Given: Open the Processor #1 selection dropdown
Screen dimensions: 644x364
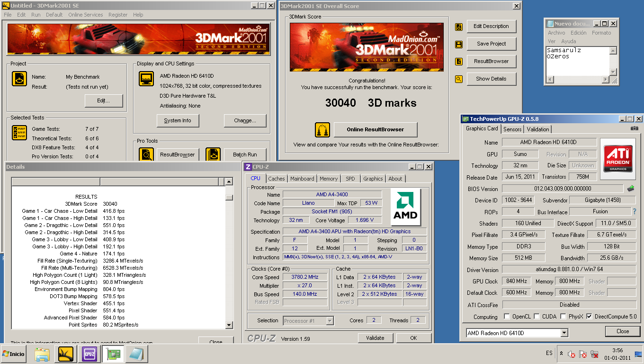Looking at the screenshot, I should coord(330,321).
